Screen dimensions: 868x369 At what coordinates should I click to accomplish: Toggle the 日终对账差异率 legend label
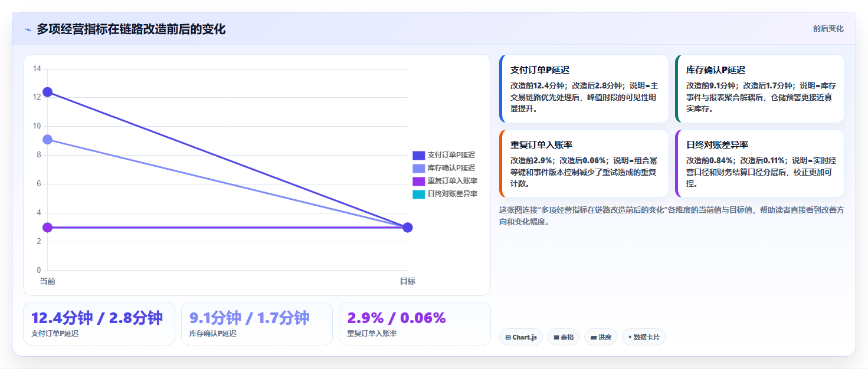tap(453, 194)
